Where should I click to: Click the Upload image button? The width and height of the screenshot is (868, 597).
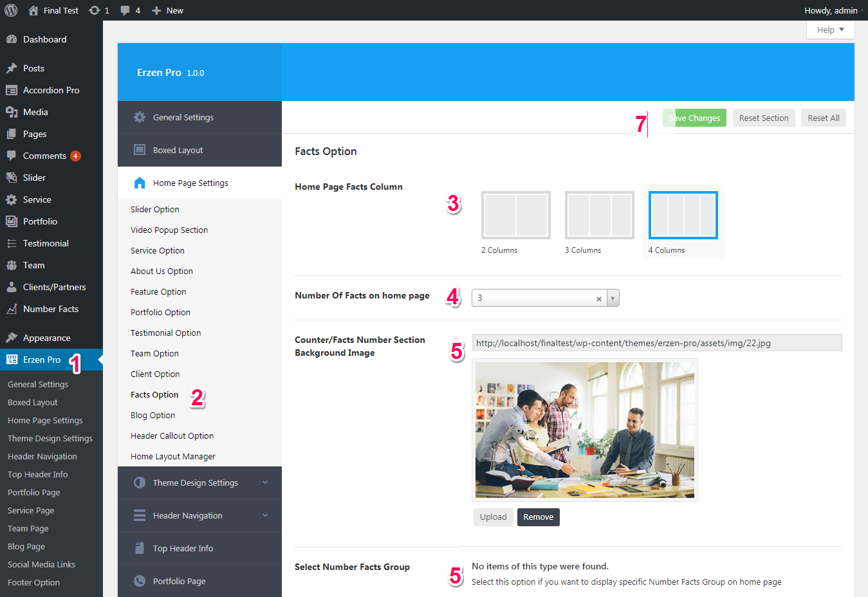tap(494, 517)
